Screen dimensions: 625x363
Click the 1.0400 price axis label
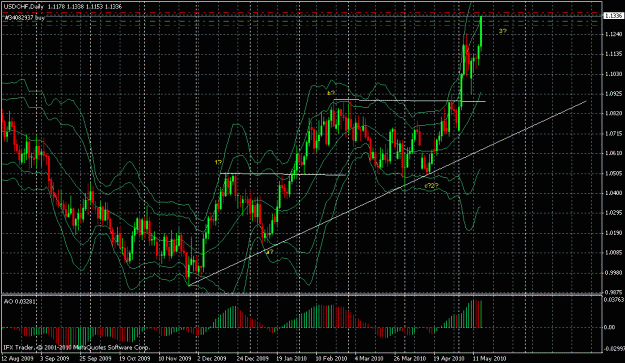point(613,193)
